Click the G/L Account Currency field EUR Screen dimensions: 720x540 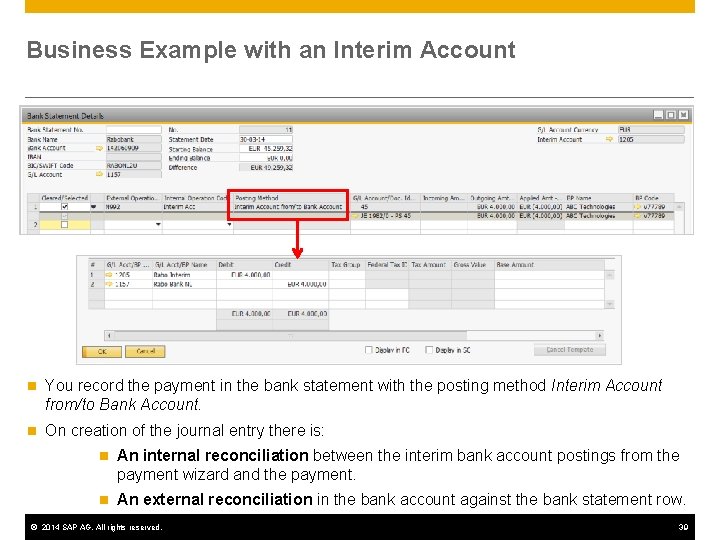pos(651,130)
